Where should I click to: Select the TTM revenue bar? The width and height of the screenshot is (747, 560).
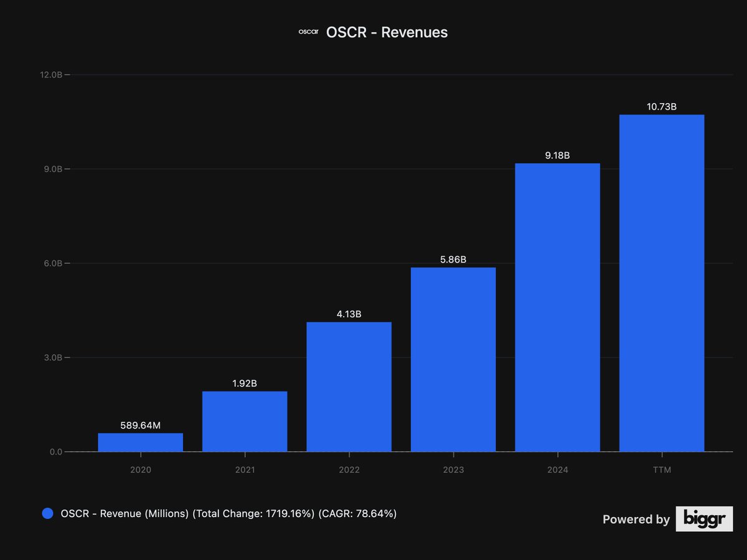(x=662, y=283)
